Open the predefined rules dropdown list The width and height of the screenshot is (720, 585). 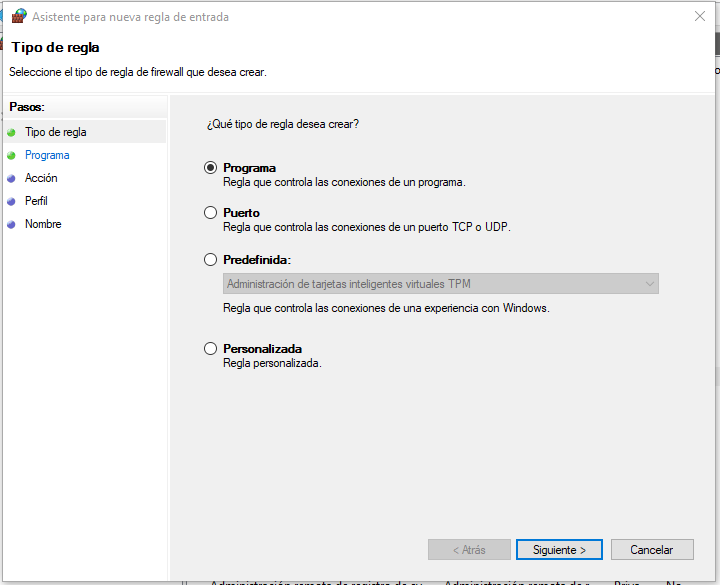pyautogui.click(x=440, y=284)
